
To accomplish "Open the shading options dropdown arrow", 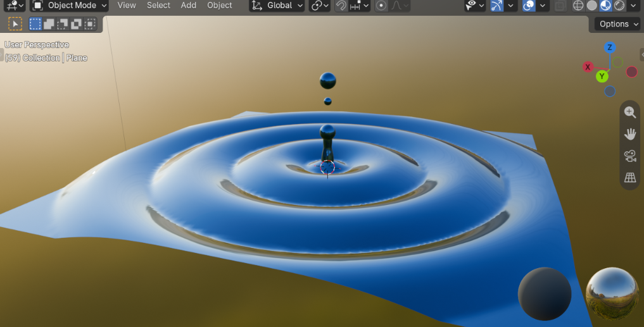I will (x=633, y=5).
